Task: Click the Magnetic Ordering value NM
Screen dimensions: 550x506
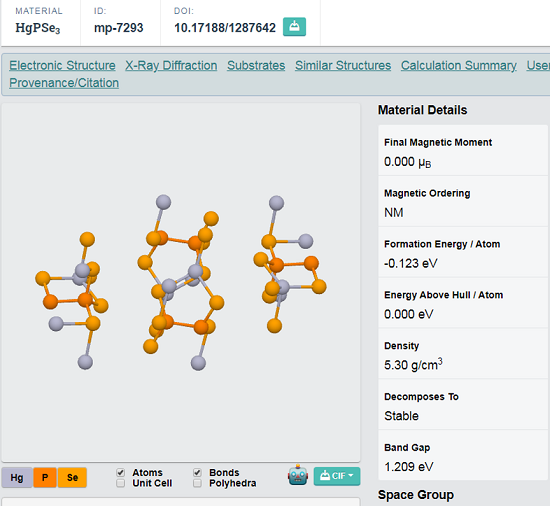Action: click(x=394, y=212)
